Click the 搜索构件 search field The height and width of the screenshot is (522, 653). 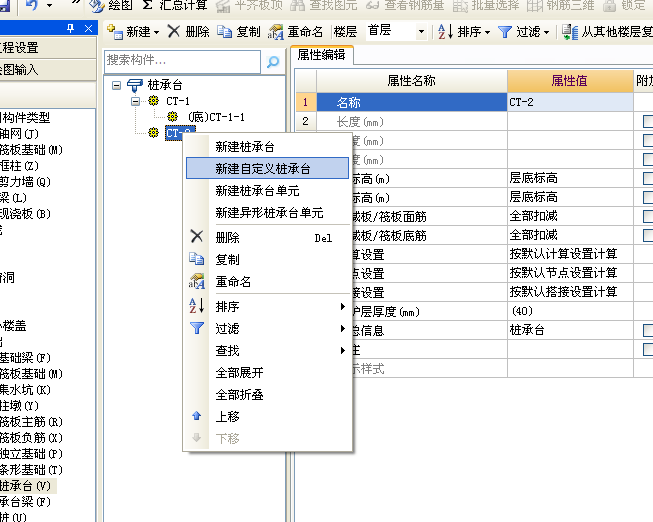click(x=182, y=61)
